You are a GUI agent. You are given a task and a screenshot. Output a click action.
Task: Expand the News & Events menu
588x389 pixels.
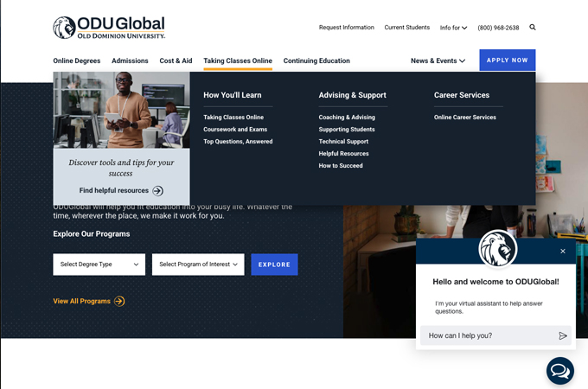[x=438, y=61]
